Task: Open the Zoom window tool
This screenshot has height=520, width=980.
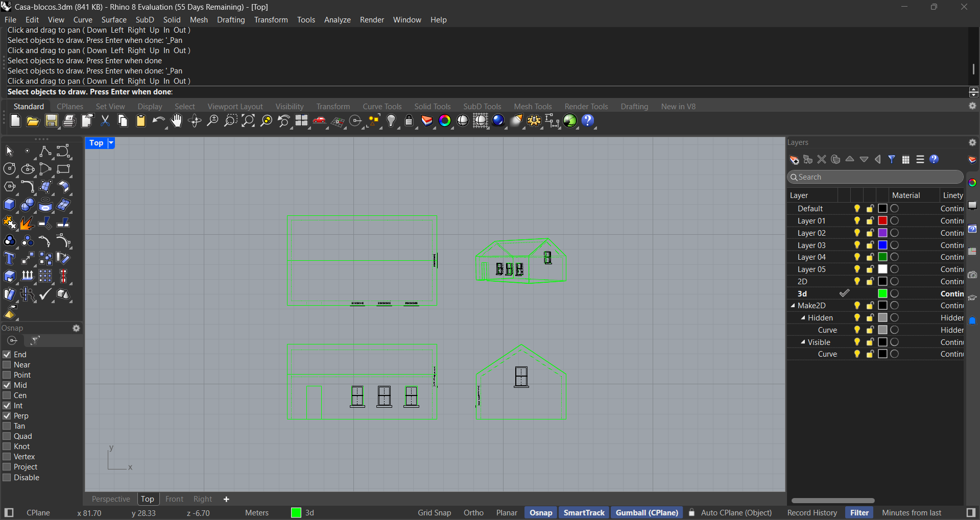Action: pos(231,121)
